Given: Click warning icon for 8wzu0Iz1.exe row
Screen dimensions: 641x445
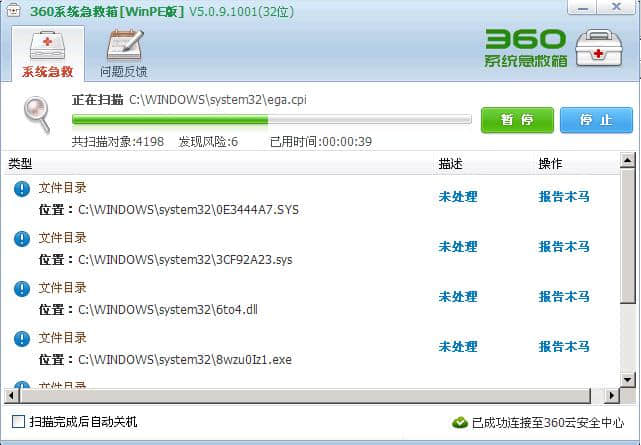Looking at the screenshot, I should (x=22, y=339).
